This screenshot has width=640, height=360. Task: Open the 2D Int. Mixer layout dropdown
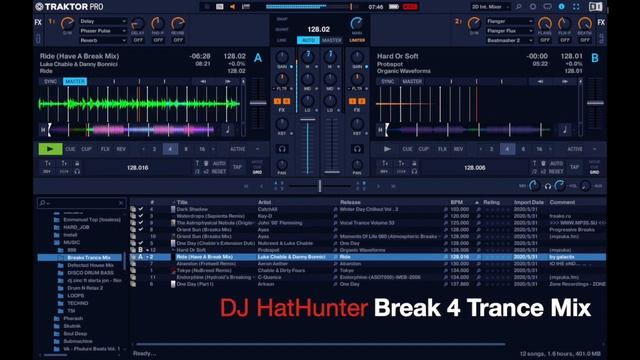coord(490,7)
